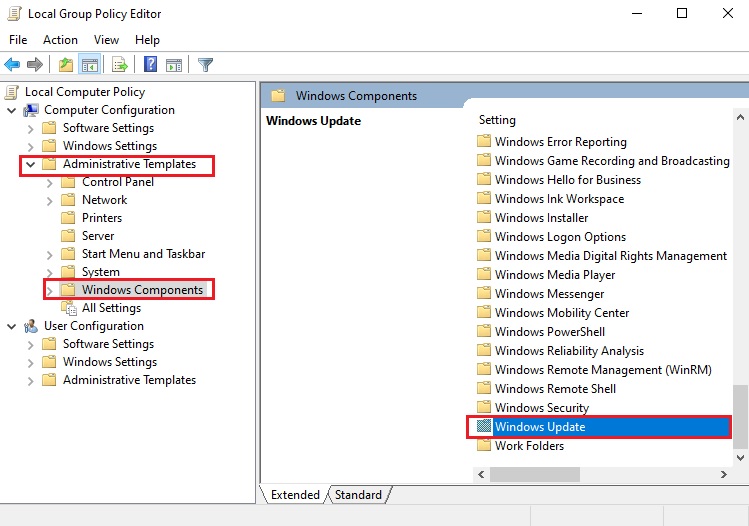Select Windows Media Digital Rights Management

611,256
